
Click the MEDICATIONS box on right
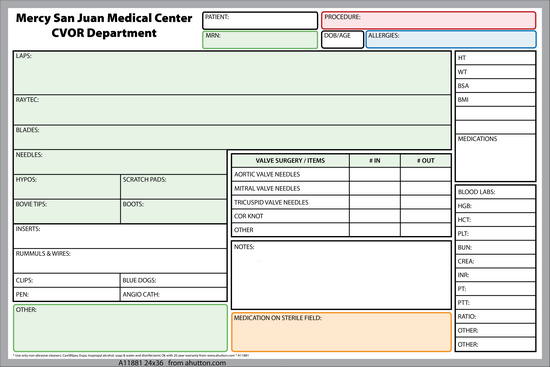(495, 158)
